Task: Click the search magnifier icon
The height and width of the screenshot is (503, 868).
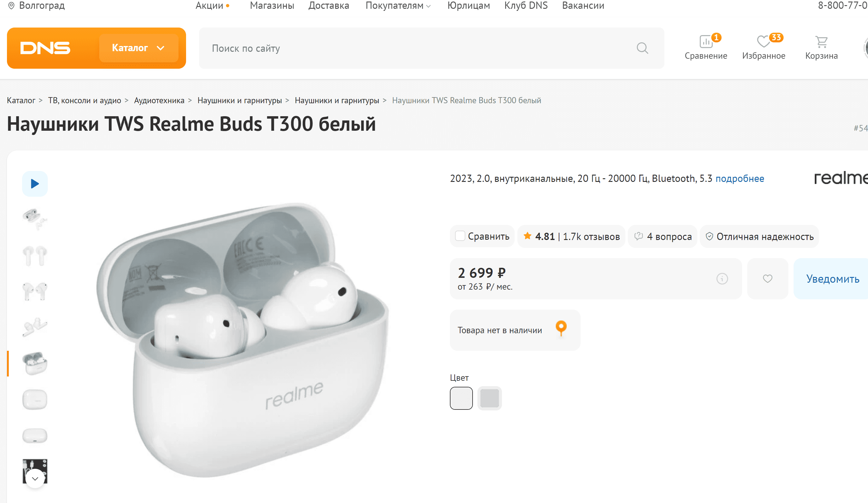Action: click(x=642, y=48)
